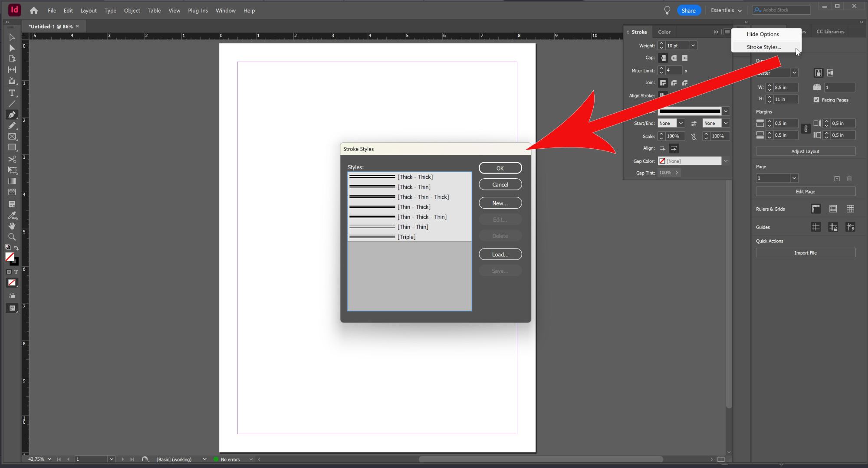Click the New... button in Stroke Styles
This screenshot has width=868, height=468.
[x=500, y=203]
